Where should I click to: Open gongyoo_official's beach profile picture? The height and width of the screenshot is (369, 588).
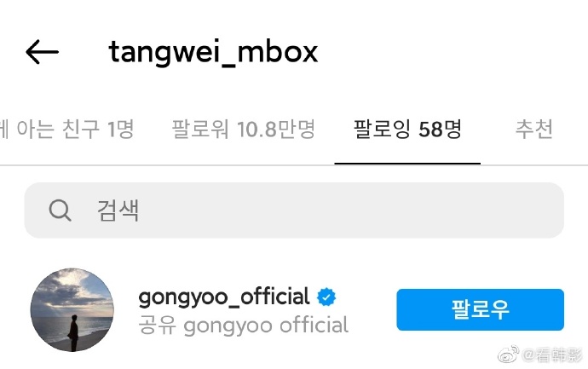[72, 309]
